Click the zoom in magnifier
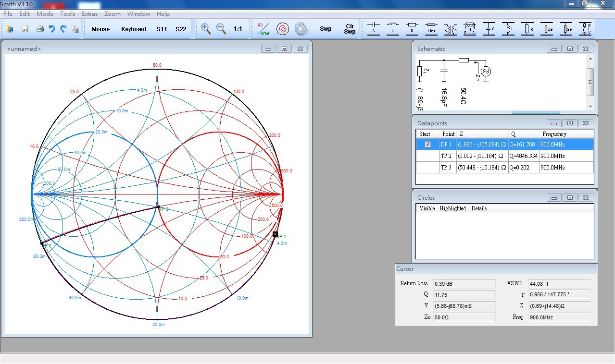 click(x=206, y=29)
